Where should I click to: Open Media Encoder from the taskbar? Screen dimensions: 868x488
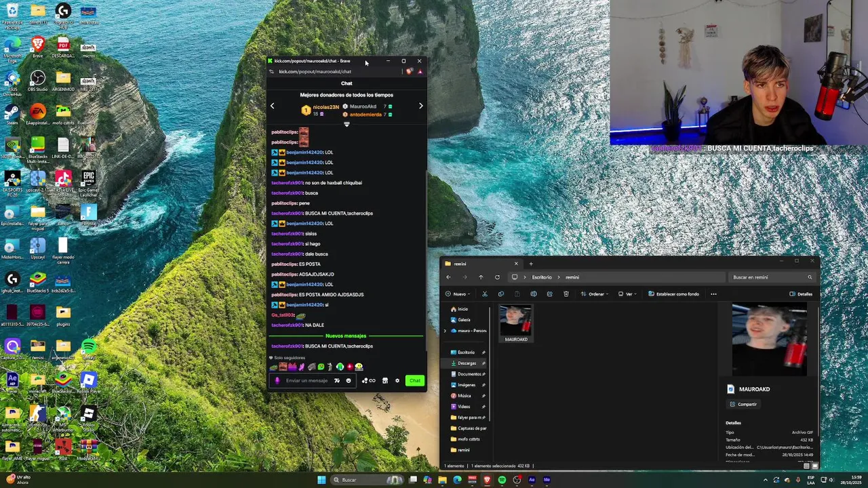547,480
